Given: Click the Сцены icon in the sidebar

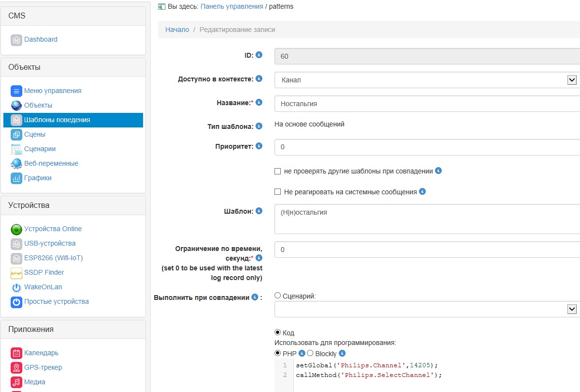Looking at the screenshot, I should (x=16, y=135).
